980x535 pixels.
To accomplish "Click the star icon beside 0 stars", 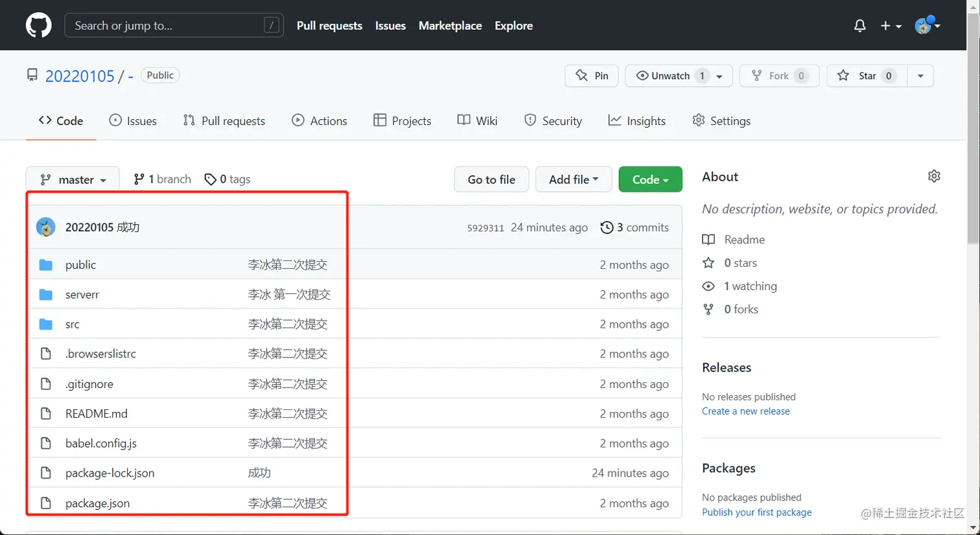I will pos(708,263).
